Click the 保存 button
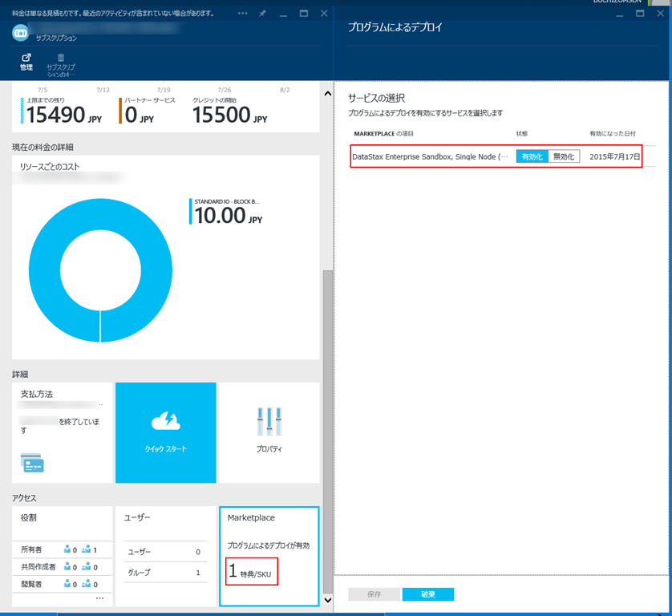672x616 pixels. pos(373,594)
